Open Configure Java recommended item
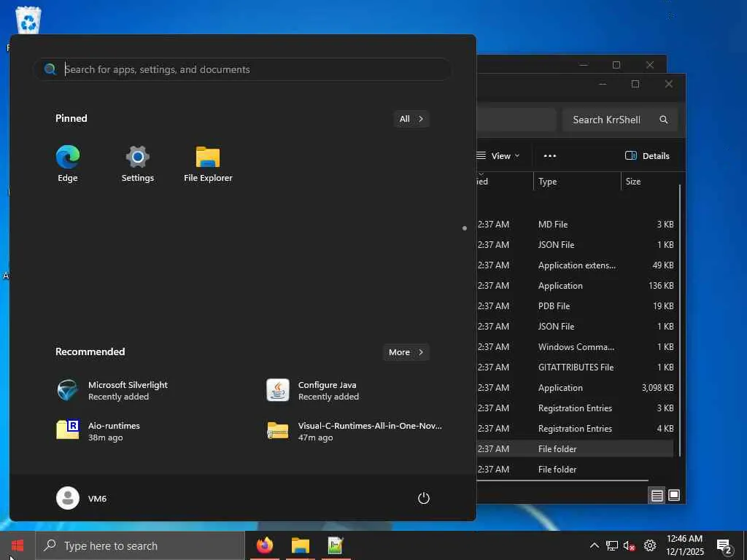This screenshot has height=560, width=747. [312, 391]
